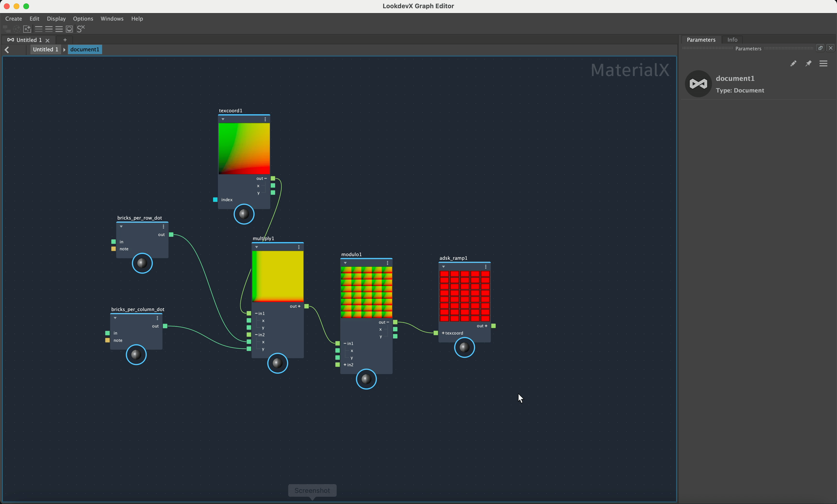Close the Untitled 1 tab

click(x=47, y=40)
